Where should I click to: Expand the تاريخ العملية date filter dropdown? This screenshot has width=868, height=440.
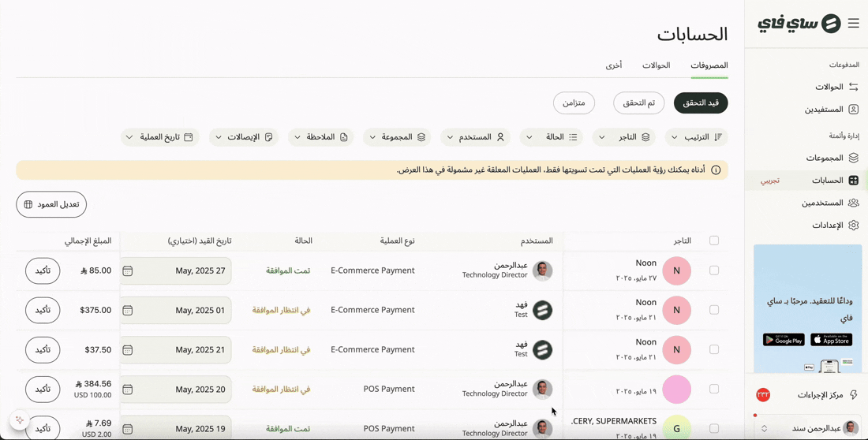(160, 137)
